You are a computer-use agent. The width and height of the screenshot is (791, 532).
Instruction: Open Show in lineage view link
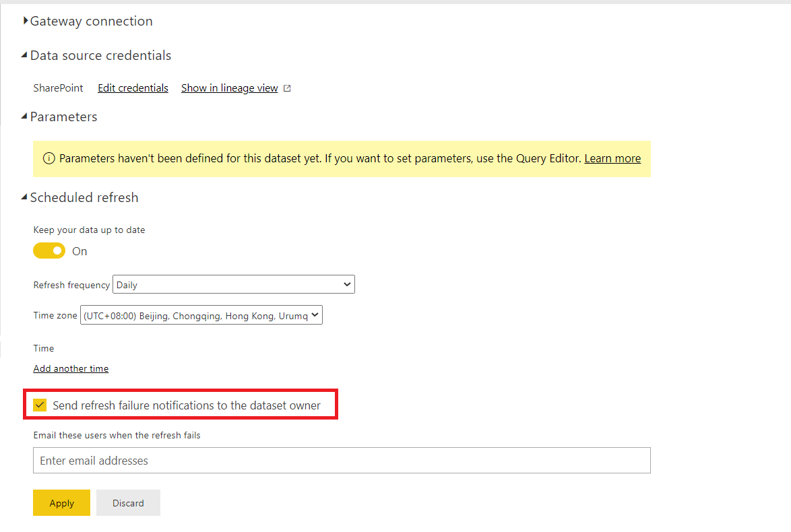click(x=230, y=88)
